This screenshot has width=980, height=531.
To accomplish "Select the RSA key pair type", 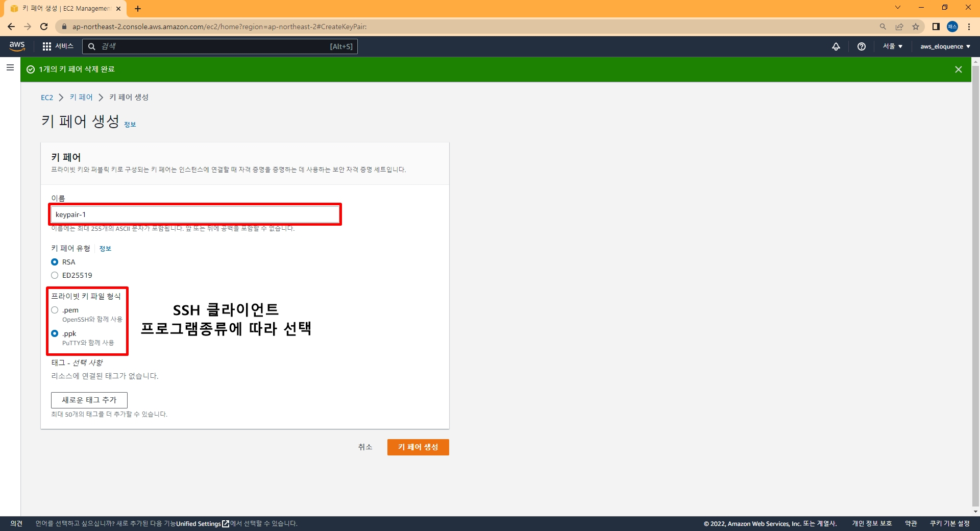I will (x=55, y=262).
